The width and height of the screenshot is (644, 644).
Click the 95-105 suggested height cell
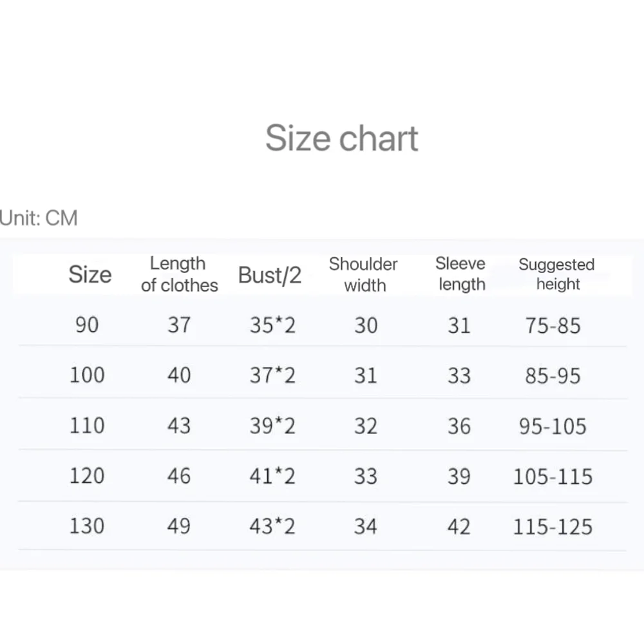553,426
